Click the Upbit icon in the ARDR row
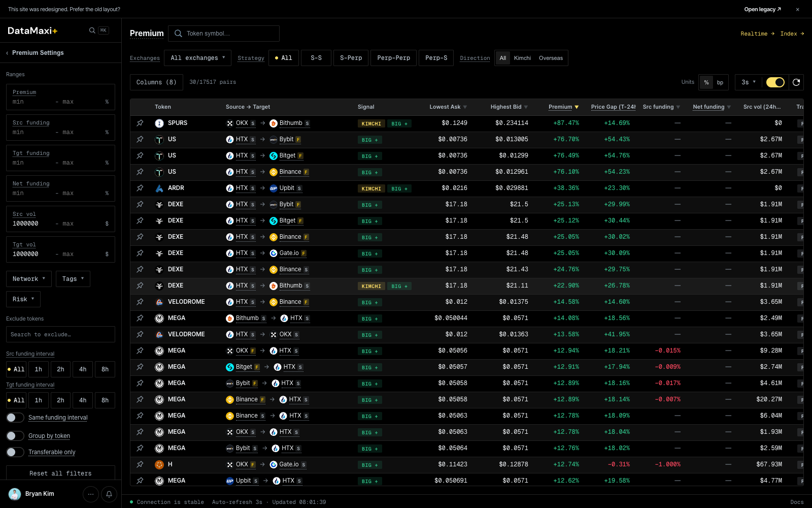 coord(274,188)
